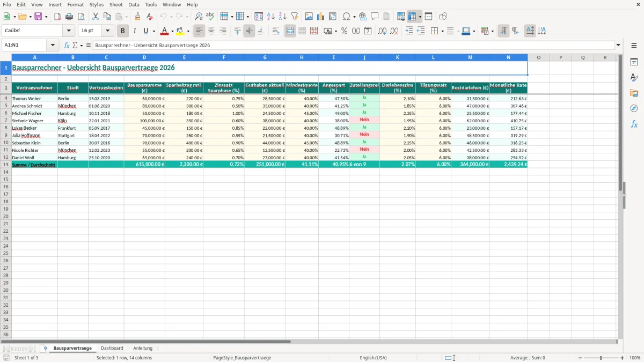Switch to the Anleitung sheet tab
Viewport: 644px width, 362px height.
click(143, 348)
